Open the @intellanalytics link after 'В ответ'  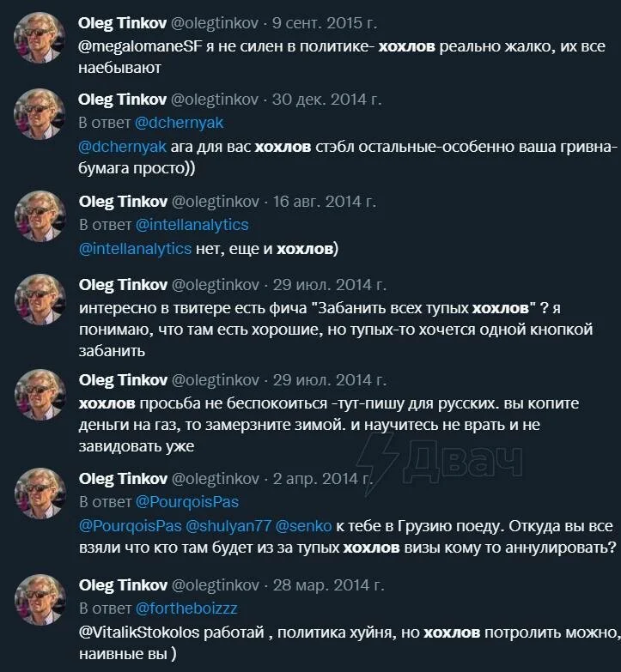tap(192, 225)
